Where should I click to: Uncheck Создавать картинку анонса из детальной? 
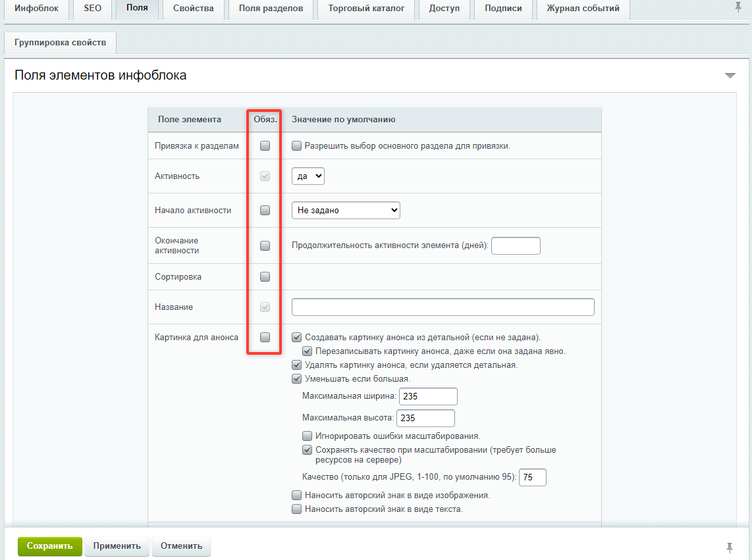297,337
